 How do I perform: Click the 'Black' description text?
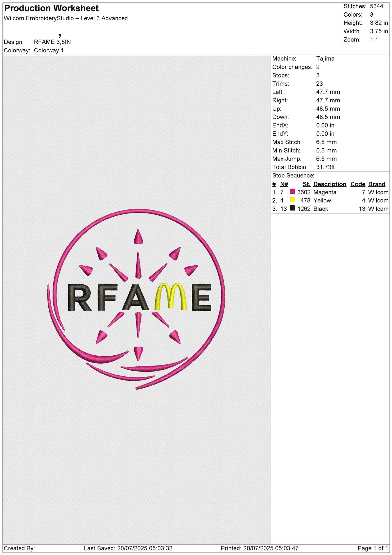click(x=321, y=209)
